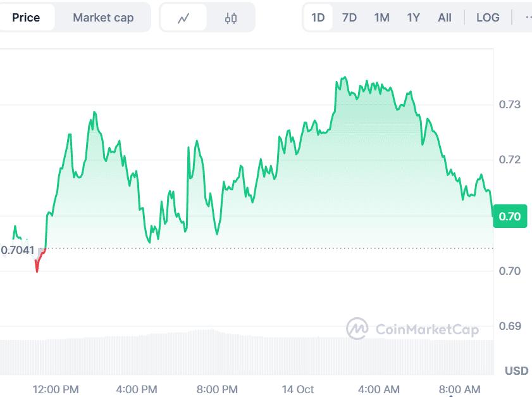The width and height of the screenshot is (532, 397).
Task: Select the All time range
Action: pos(445,18)
